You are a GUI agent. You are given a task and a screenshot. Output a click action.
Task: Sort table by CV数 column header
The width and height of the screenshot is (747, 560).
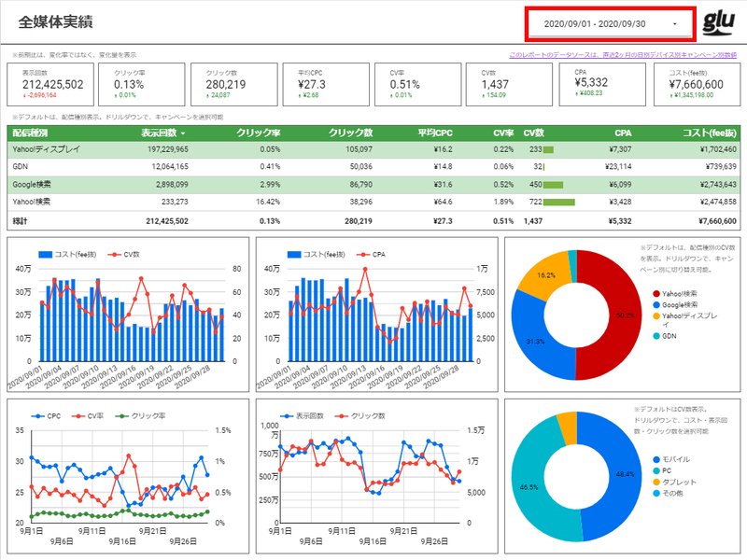point(533,133)
